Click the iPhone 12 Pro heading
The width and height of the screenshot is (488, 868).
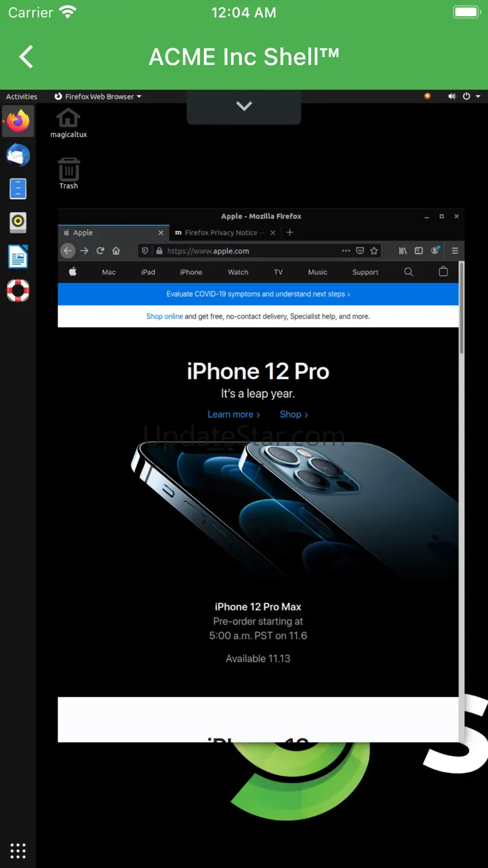(258, 371)
